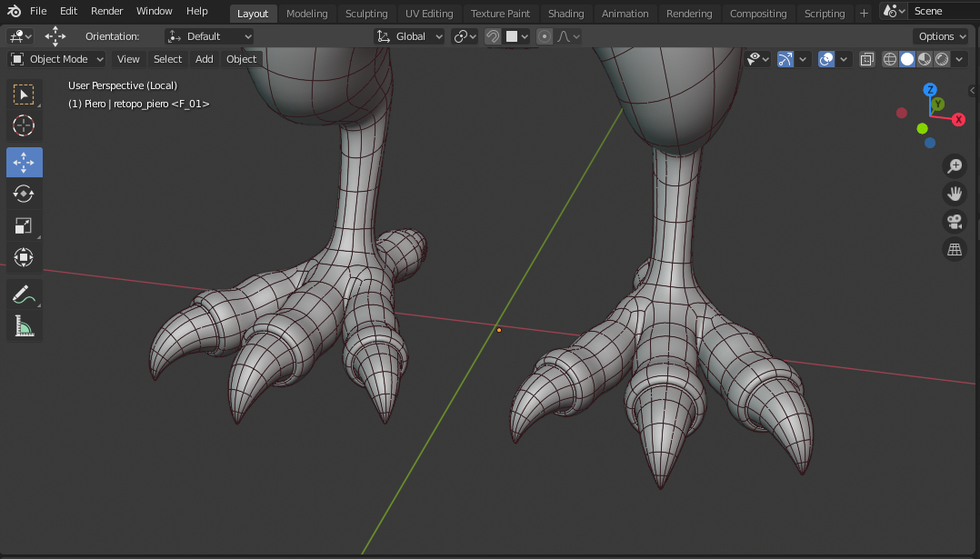Open the Render menu

point(106,11)
